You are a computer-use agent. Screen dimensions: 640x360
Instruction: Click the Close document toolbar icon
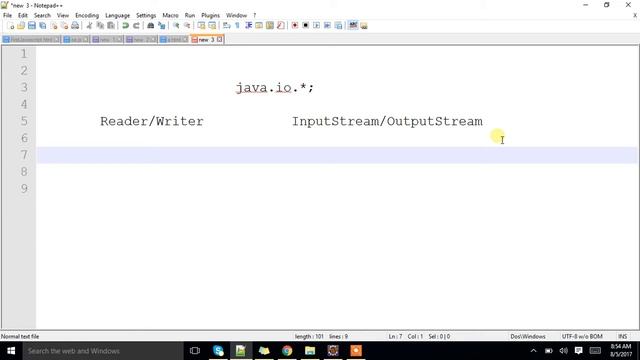(x=53, y=26)
